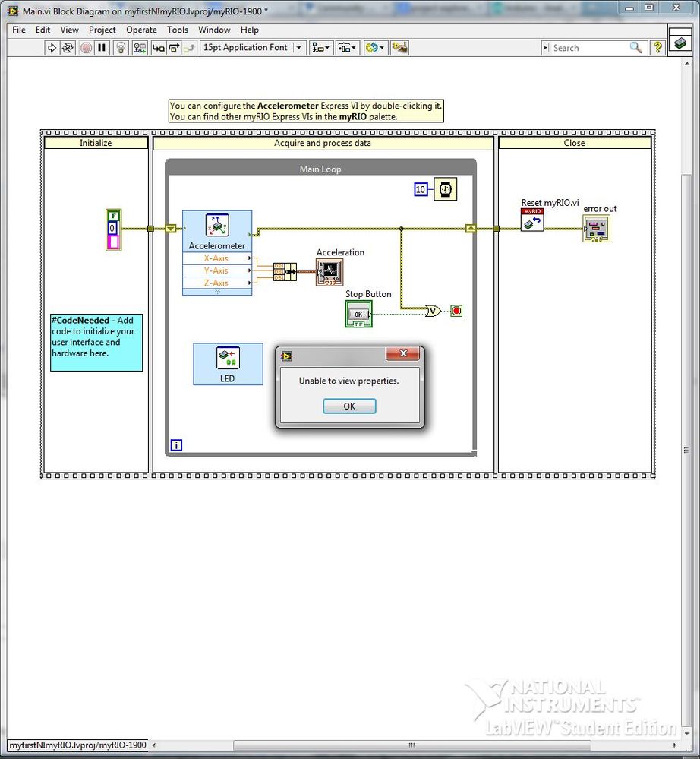Select the Wait (ms) watch icon

pyautogui.click(x=446, y=189)
